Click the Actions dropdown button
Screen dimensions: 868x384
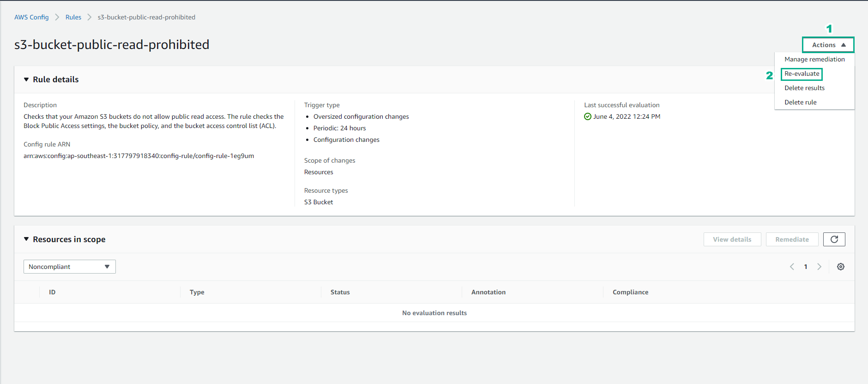tap(828, 45)
